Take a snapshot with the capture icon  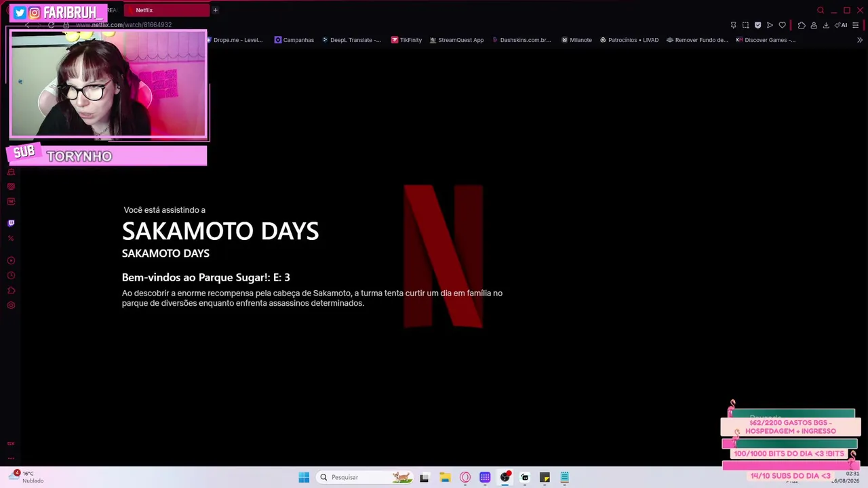(745, 25)
